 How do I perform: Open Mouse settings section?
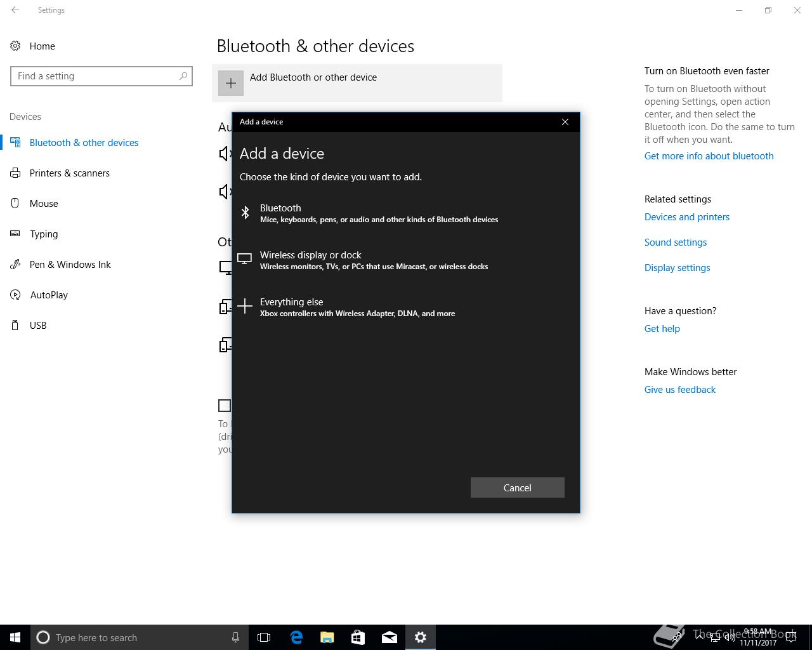pyautogui.click(x=44, y=204)
